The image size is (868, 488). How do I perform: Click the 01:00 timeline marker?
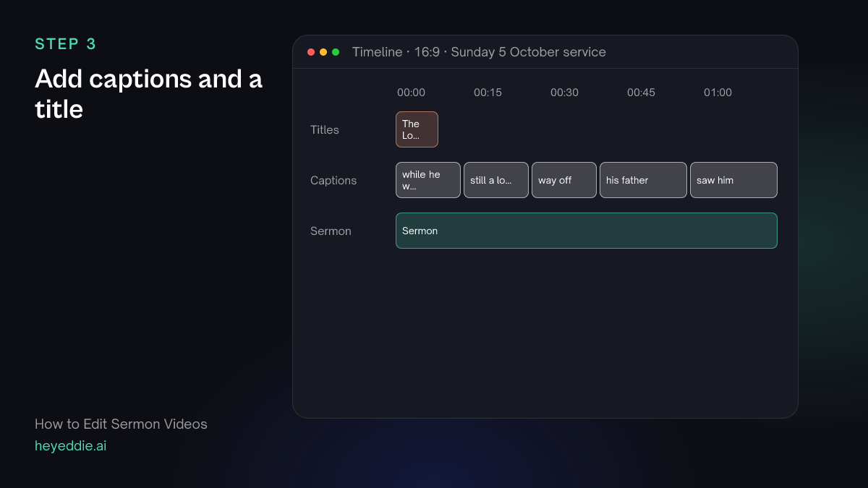718,93
